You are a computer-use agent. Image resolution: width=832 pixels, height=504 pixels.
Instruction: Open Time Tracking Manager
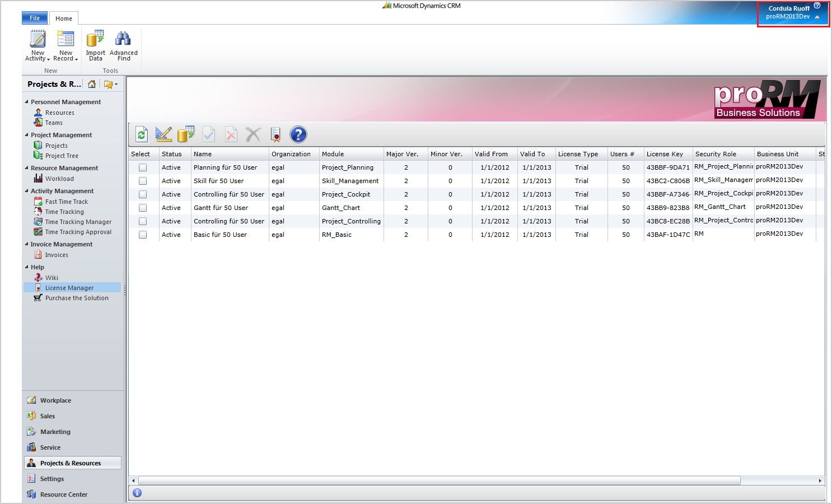coord(78,222)
